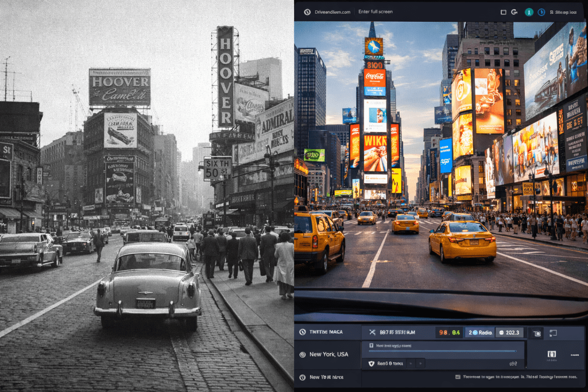Click the G icon in top bar
This screenshot has height=392, width=588.
tap(514, 12)
